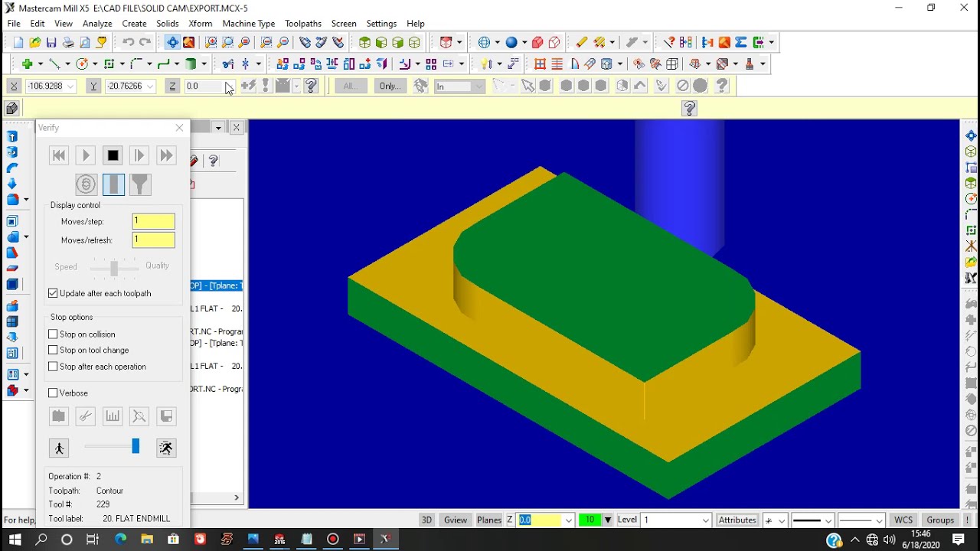
Task: Click the Moves/refresh input field
Action: click(x=153, y=240)
